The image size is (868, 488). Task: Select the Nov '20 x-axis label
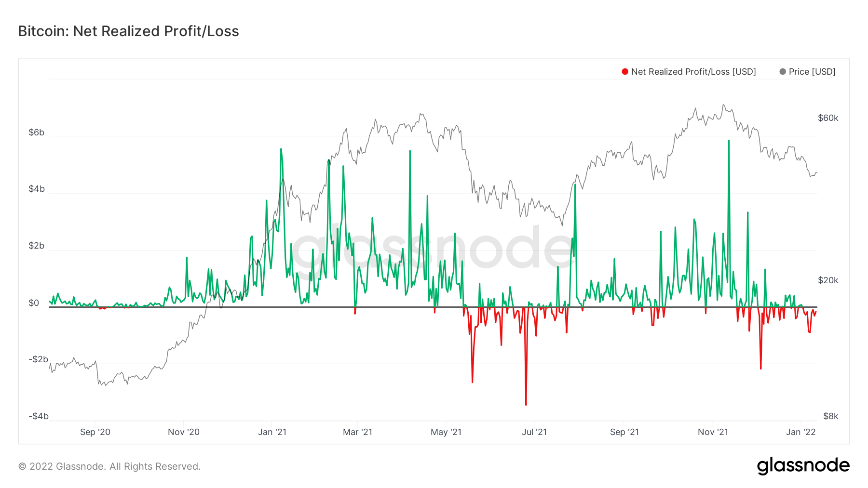(x=184, y=432)
